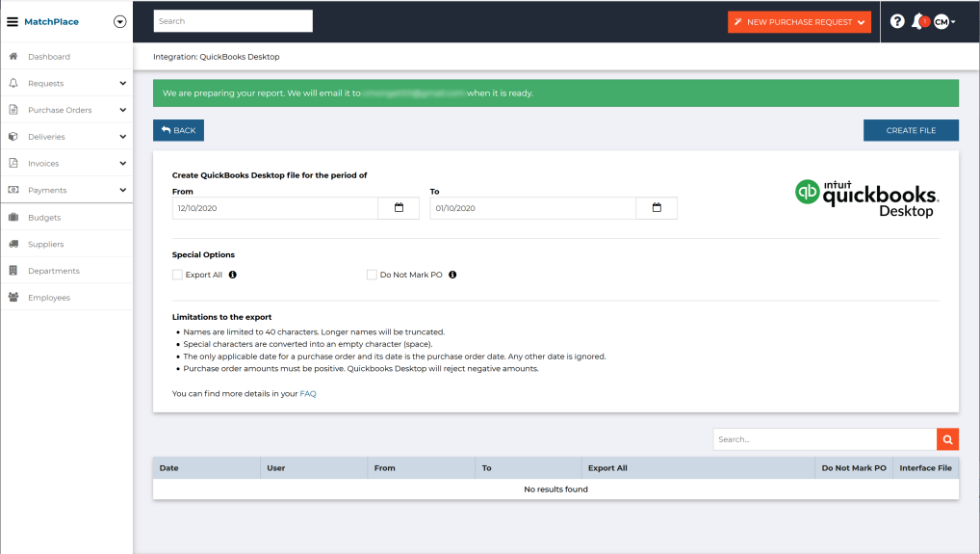This screenshot has height=554, width=980.
Task: Click the Do Not Mark PO column header
Action: coord(854,467)
